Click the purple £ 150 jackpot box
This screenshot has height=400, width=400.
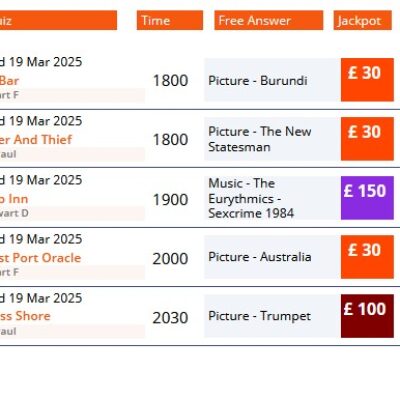(x=367, y=198)
